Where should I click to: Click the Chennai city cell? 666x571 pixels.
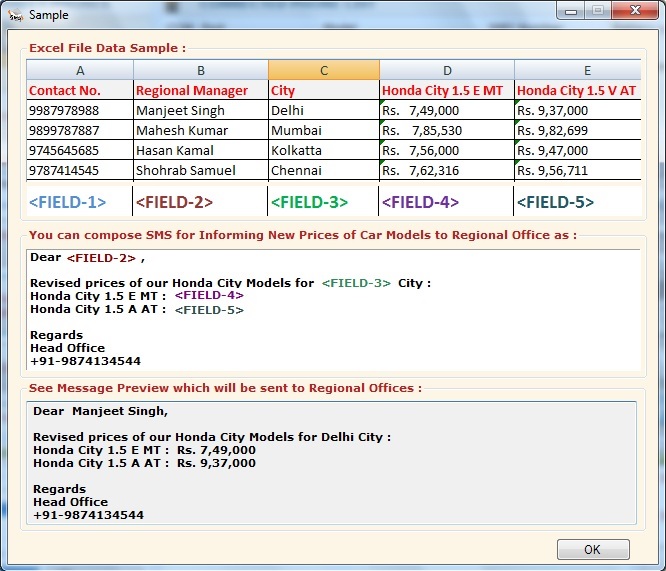click(324, 170)
